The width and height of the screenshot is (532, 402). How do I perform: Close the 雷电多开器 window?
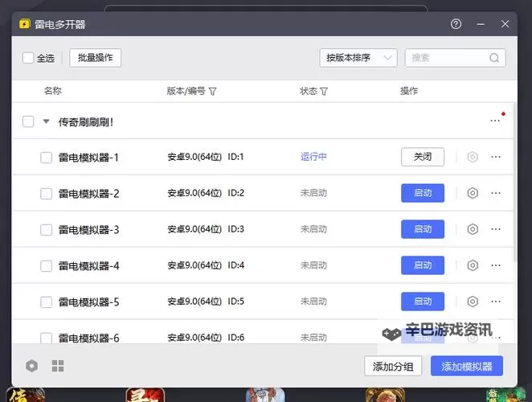point(505,24)
